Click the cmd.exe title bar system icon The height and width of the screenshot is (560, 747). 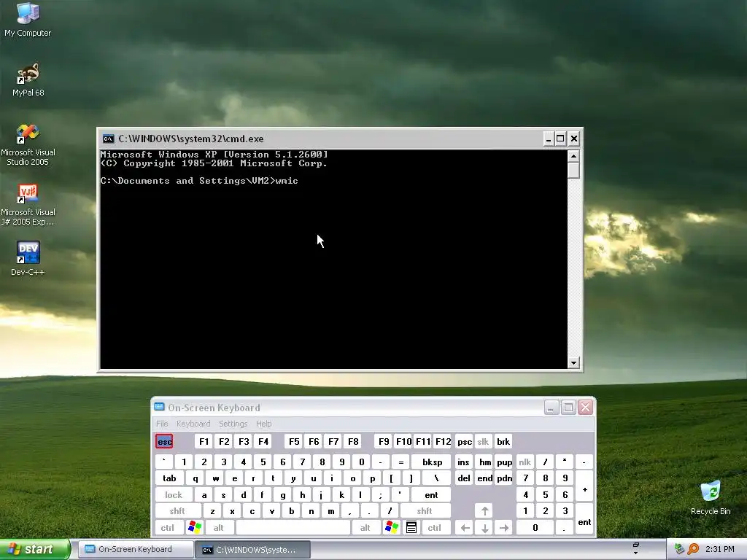(108, 139)
